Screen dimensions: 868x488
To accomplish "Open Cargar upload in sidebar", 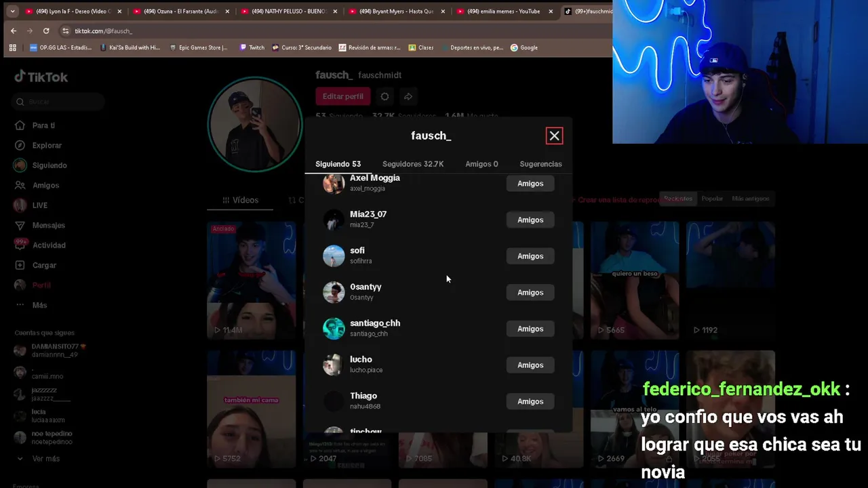I will [x=44, y=265].
